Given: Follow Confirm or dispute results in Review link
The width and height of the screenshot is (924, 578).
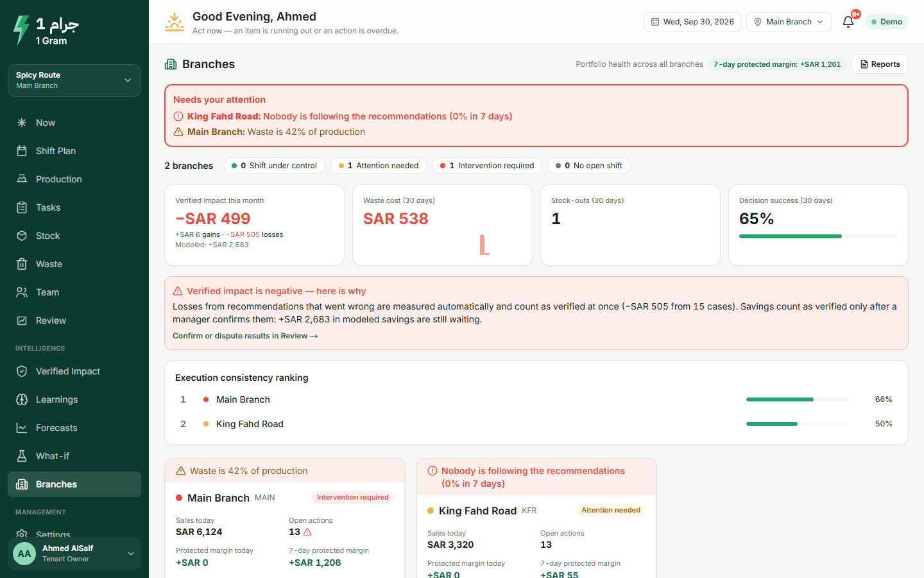Looking at the screenshot, I should click(x=245, y=336).
